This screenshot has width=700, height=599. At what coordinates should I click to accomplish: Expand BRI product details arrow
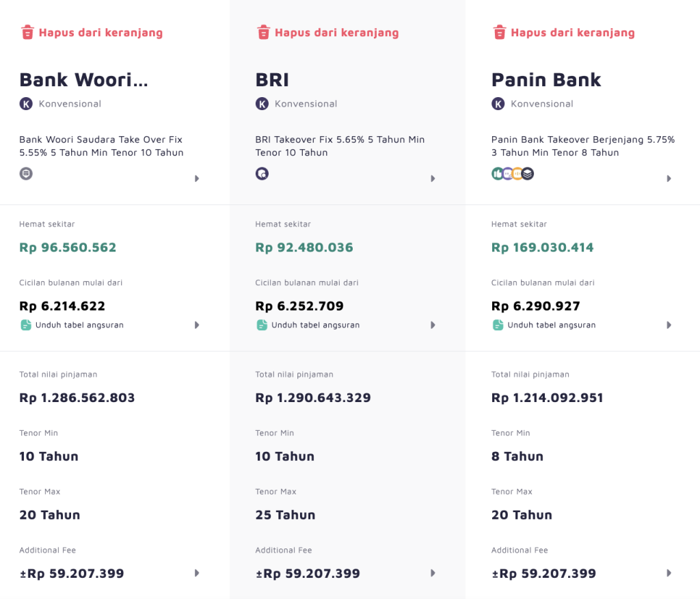(x=433, y=178)
